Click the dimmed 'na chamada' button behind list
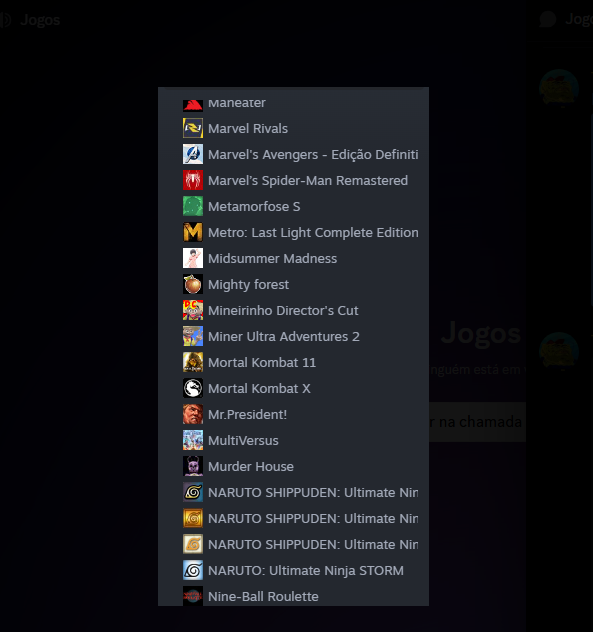 coord(477,422)
